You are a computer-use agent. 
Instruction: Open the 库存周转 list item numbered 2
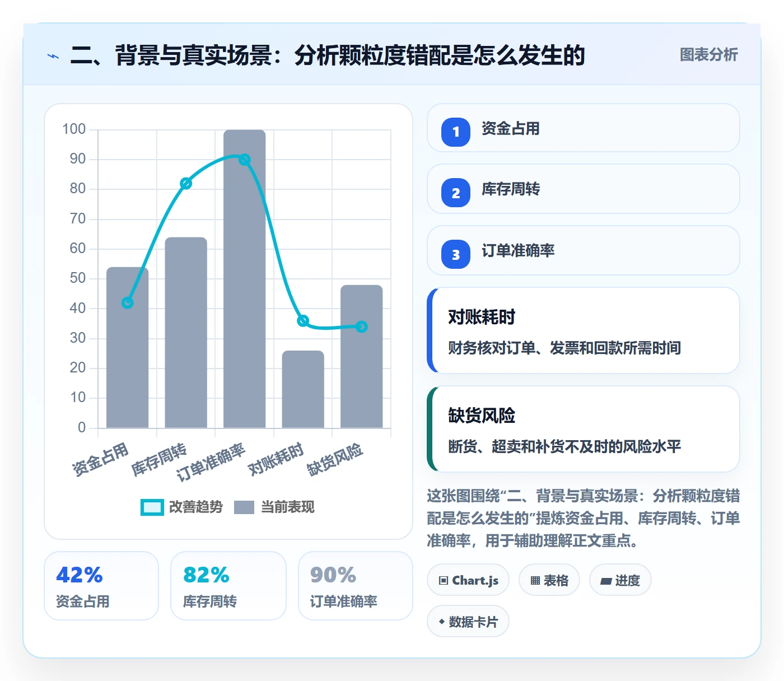[x=584, y=189]
